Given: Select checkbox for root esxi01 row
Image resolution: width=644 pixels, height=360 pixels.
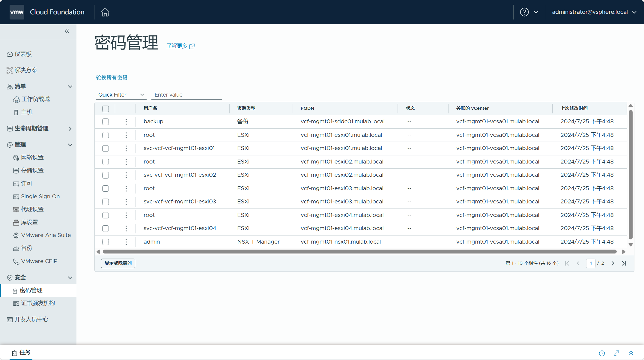Looking at the screenshot, I should [x=106, y=135].
